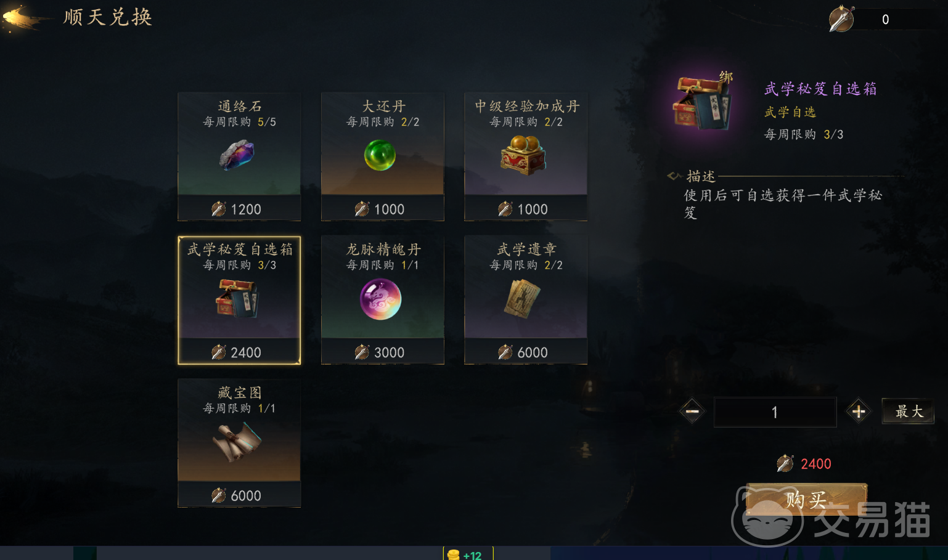Click the 购买 purchase button

pos(806,499)
